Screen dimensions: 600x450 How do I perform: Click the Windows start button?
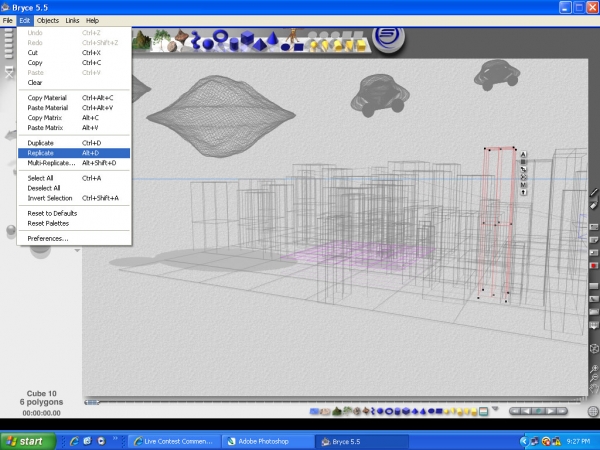pyautogui.click(x=28, y=441)
